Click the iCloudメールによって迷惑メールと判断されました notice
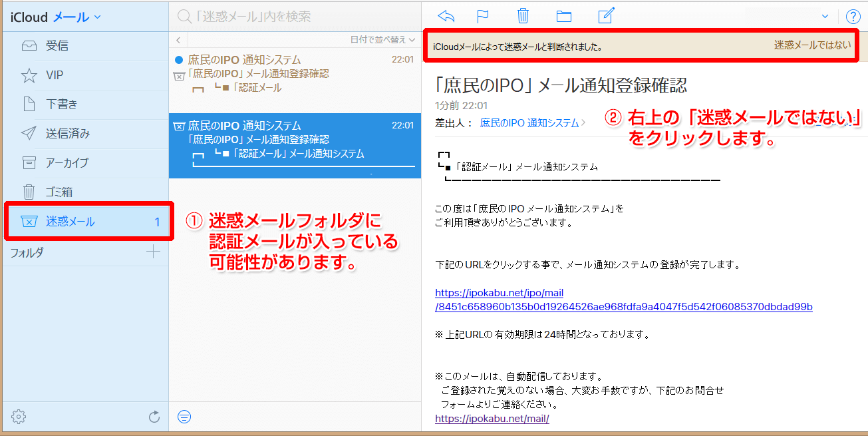This screenshot has width=868, height=436. [518, 47]
